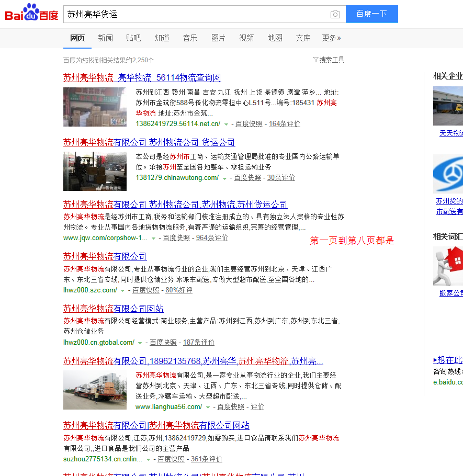Open 百度快照 for the lhwz000.szc.com result
The height and width of the screenshot is (476, 463).
(x=146, y=290)
